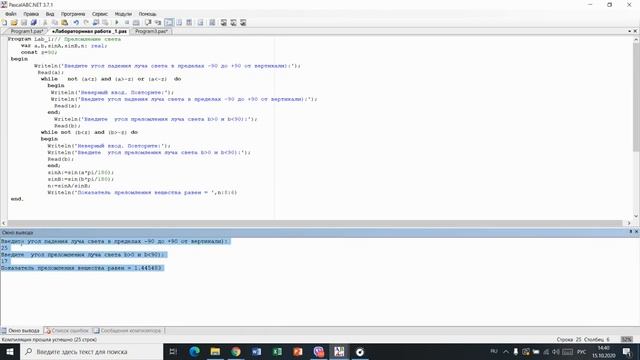The height and width of the screenshot is (360, 640).
Task: Pin the Окно вывода panel
Action: point(631,232)
